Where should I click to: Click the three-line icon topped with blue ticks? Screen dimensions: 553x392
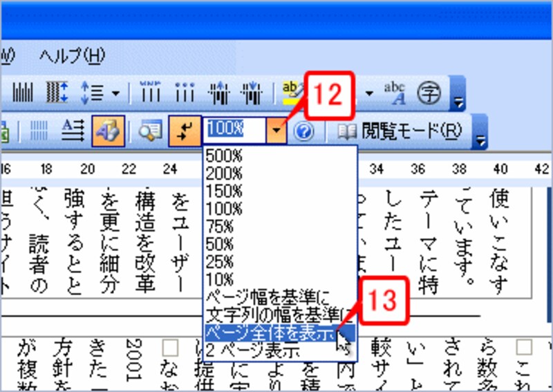click(x=151, y=93)
